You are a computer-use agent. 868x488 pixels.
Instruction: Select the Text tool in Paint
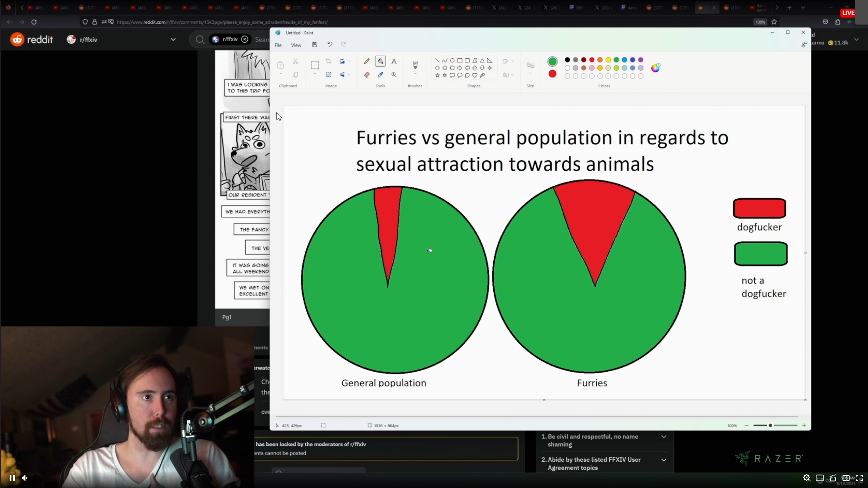point(394,61)
